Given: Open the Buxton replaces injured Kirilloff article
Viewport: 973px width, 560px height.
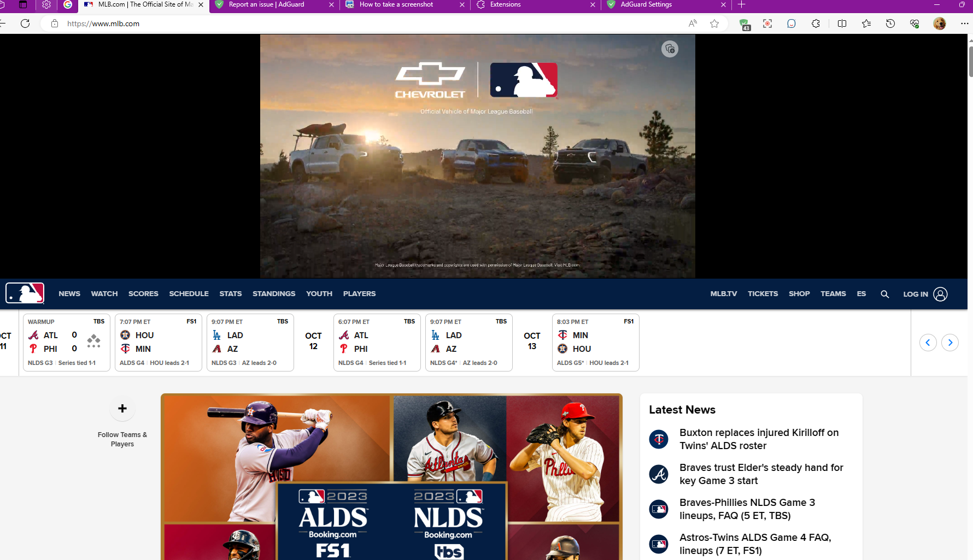Looking at the screenshot, I should tap(759, 439).
